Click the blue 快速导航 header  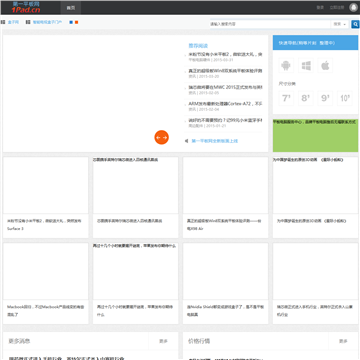(x=315, y=43)
